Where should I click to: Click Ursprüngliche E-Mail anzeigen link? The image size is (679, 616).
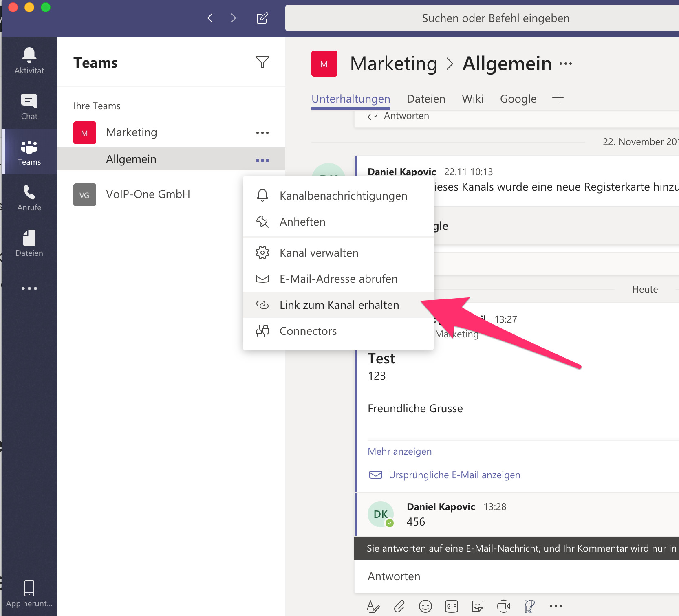pos(444,475)
